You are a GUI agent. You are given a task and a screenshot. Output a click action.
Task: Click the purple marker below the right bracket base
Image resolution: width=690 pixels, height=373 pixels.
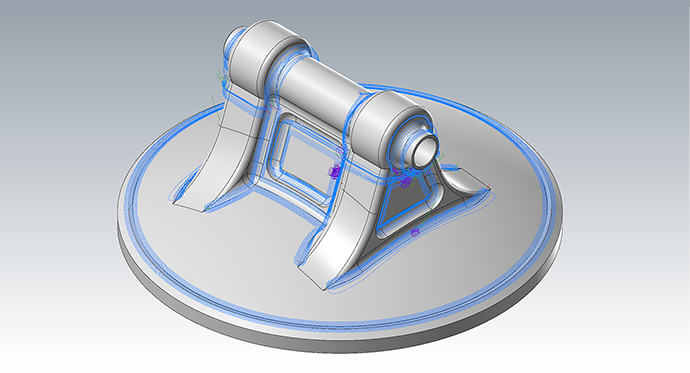(x=415, y=232)
